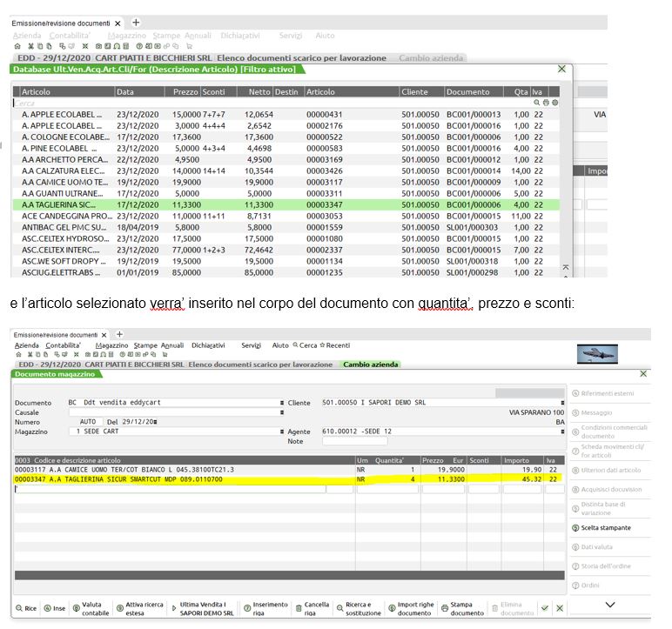Viewport: 672px width, 629px height.
Task: Open the Servizi menu in lower window
Action: pos(251,345)
